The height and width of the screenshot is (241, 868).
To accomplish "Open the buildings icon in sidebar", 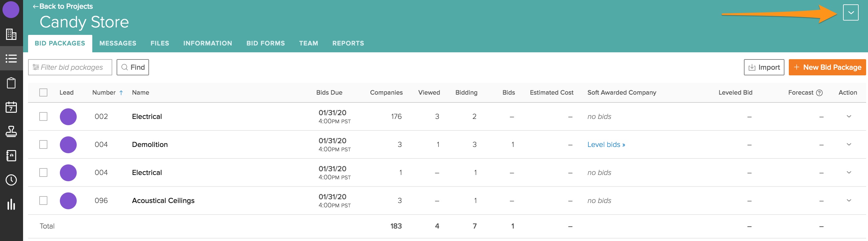I will (x=11, y=34).
